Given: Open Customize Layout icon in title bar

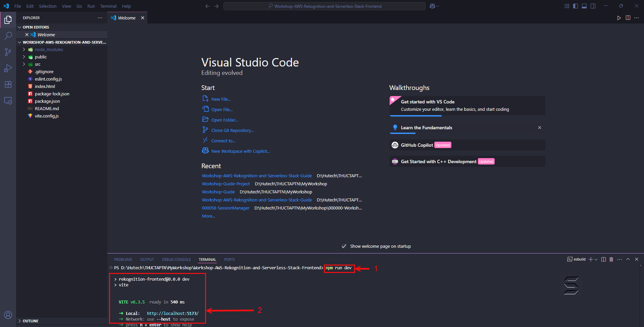Looking at the screenshot, I should click(567, 6).
